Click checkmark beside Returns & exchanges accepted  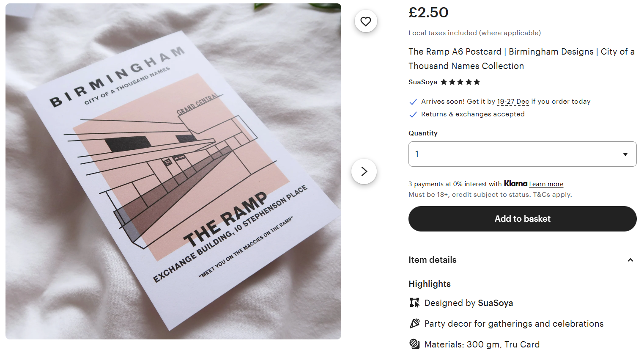(x=413, y=114)
